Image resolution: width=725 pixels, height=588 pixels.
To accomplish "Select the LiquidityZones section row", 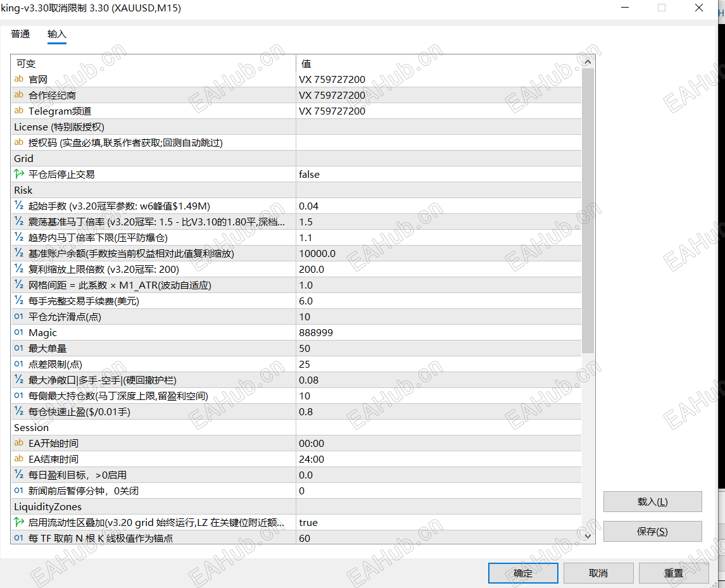I will click(x=296, y=506).
